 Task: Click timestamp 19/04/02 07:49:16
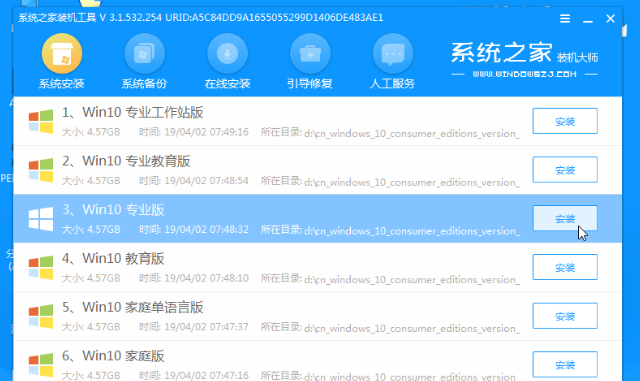(207, 132)
